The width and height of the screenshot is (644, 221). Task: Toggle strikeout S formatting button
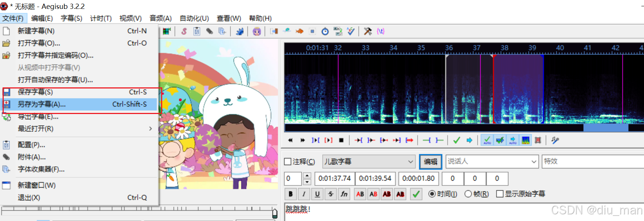coord(331,194)
